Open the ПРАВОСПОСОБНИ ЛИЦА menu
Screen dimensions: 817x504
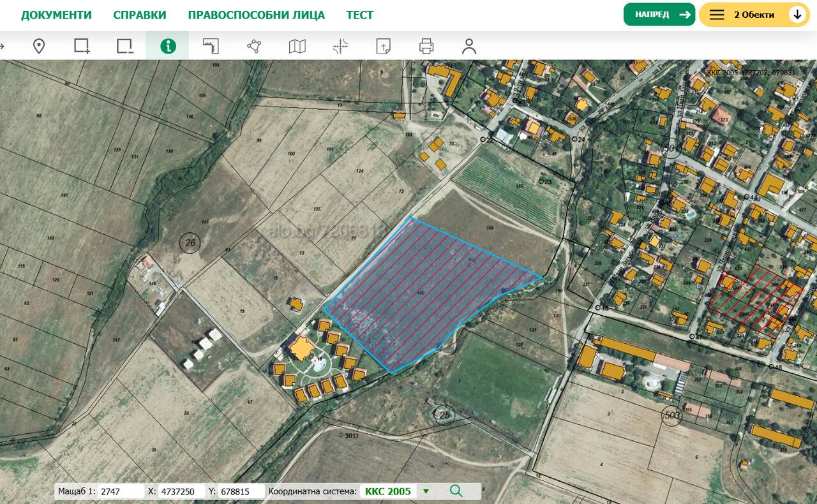point(256,15)
